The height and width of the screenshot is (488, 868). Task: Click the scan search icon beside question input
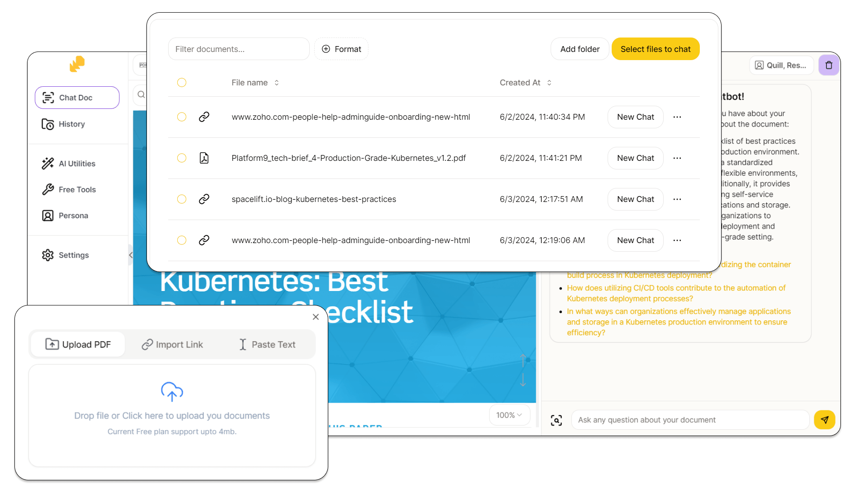(557, 420)
